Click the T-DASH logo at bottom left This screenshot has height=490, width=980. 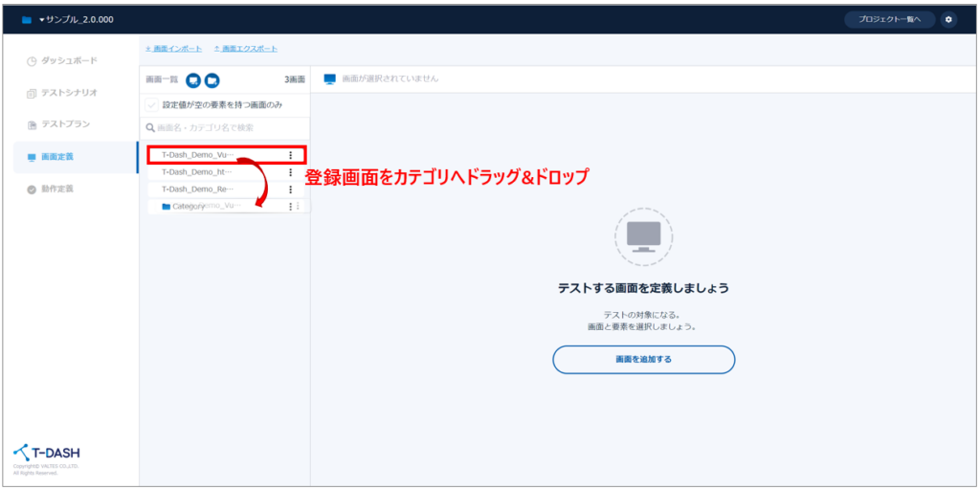(46, 452)
